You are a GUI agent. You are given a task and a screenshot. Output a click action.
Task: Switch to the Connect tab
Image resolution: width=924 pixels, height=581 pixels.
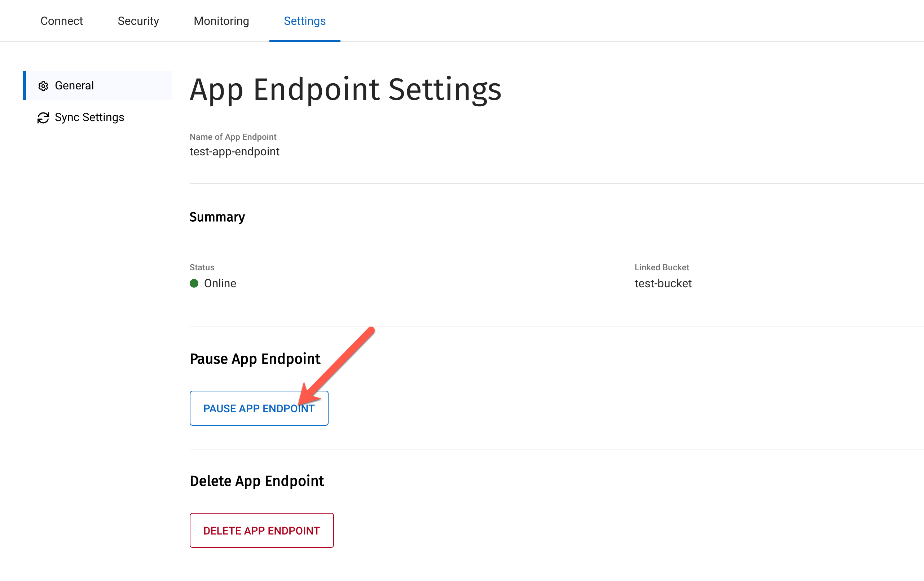pos(61,21)
